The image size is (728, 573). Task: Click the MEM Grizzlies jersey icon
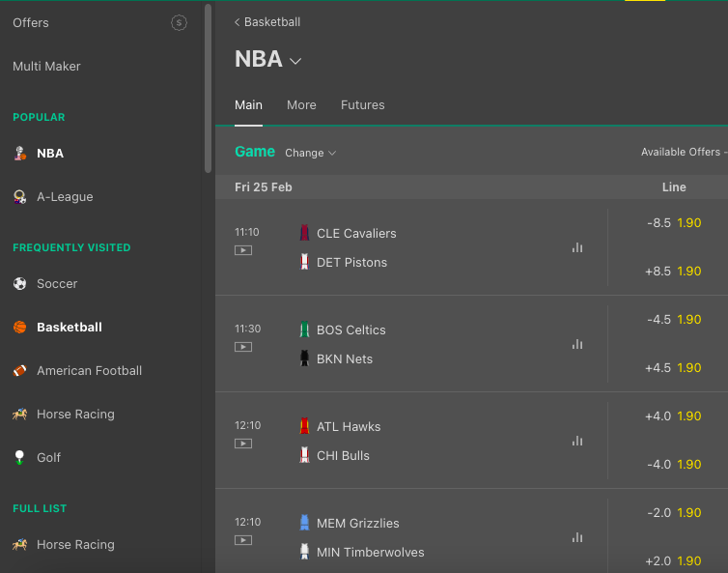coord(304,523)
